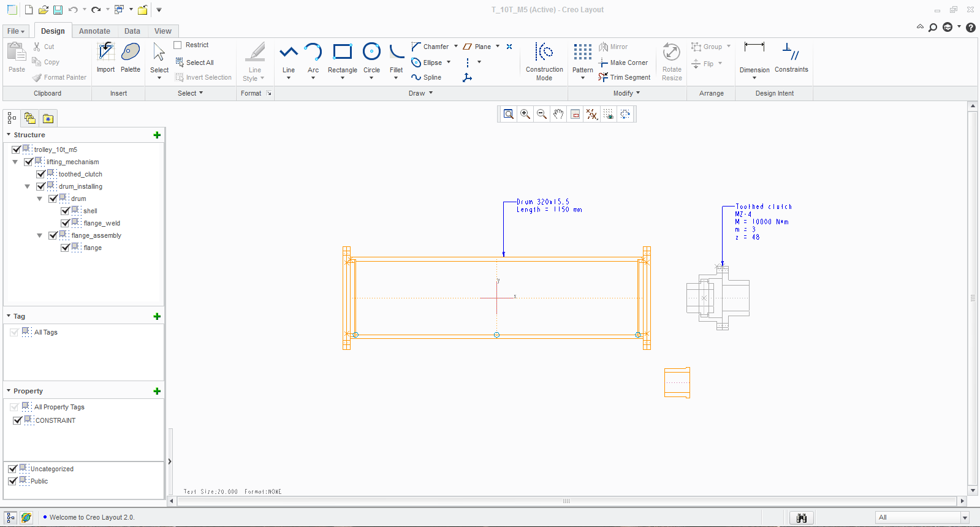The height and width of the screenshot is (527, 980).
Task: Click the binoculars search icon in status bar
Action: (x=802, y=518)
